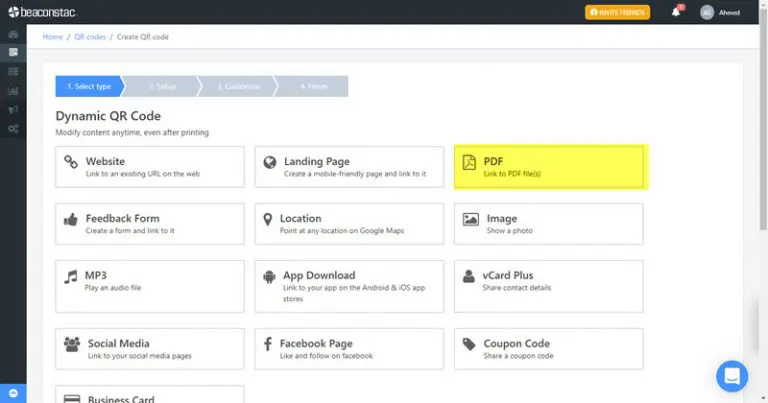Go to Home breadcrumb link
The width and height of the screenshot is (768, 403).
pyautogui.click(x=52, y=37)
